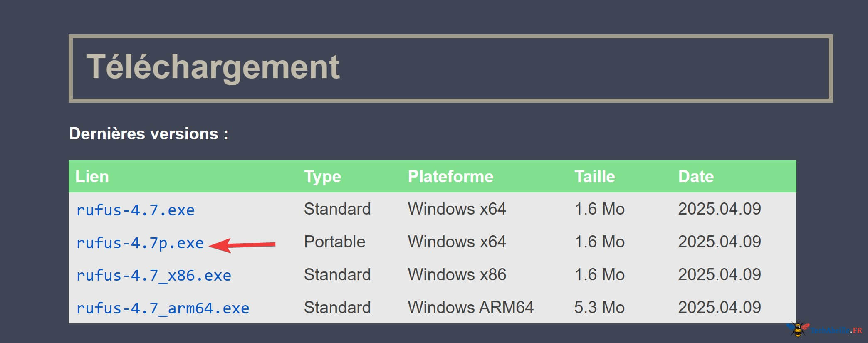Open the rufus-4.7_x86.exe link

coord(153,275)
